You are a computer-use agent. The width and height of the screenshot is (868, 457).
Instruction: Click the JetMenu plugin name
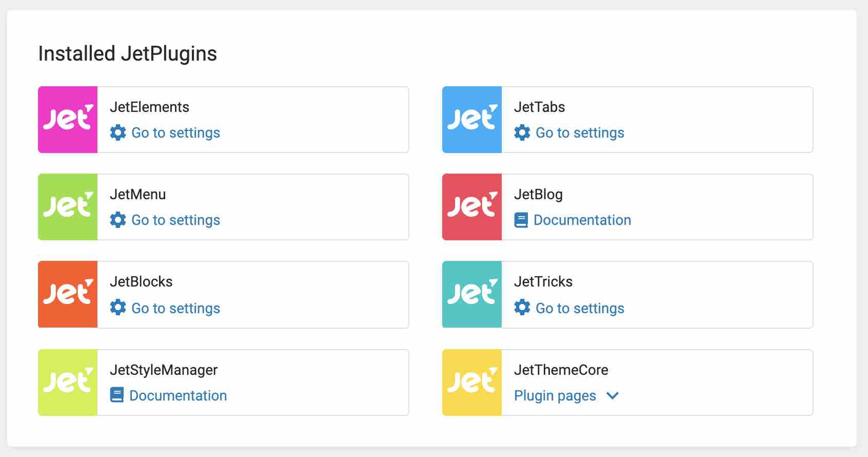click(x=137, y=194)
